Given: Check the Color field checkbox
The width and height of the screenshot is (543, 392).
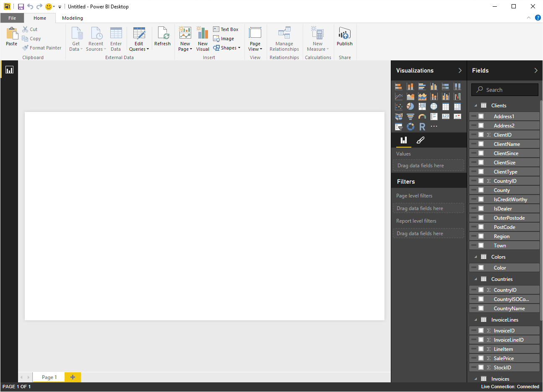Looking at the screenshot, I should (x=481, y=267).
